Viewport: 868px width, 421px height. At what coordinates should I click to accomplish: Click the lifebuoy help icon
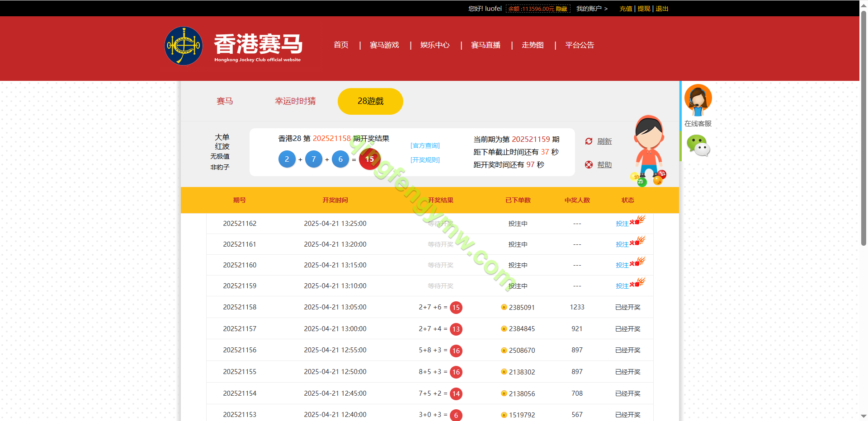coord(589,165)
